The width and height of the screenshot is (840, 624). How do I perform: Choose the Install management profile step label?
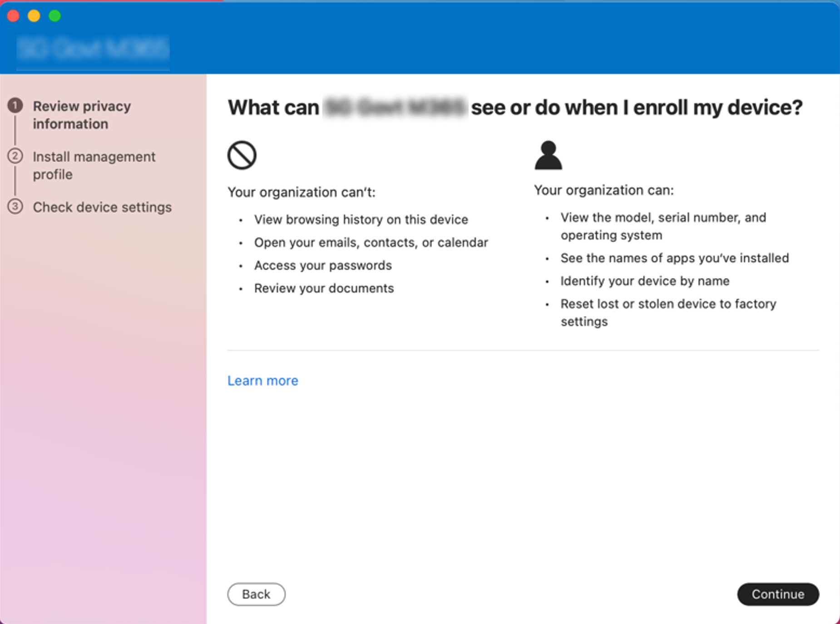tap(94, 165)
